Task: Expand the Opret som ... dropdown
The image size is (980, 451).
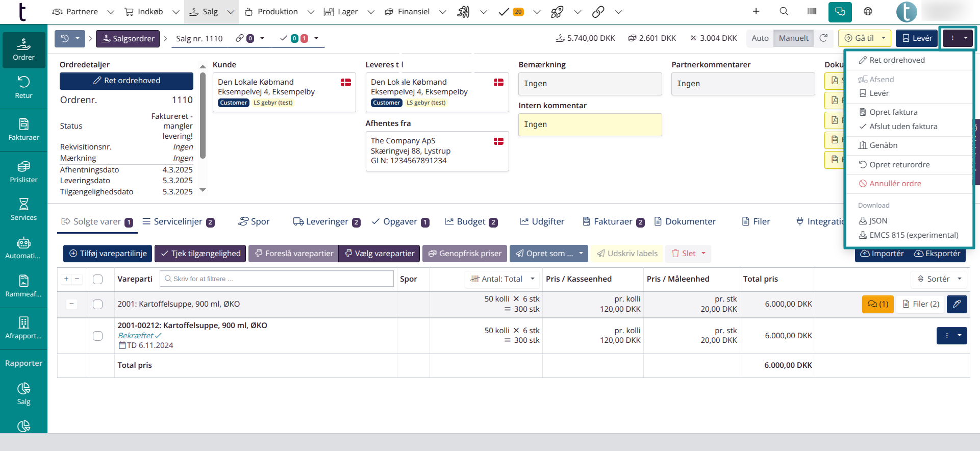Action: [x=581, y=254]
